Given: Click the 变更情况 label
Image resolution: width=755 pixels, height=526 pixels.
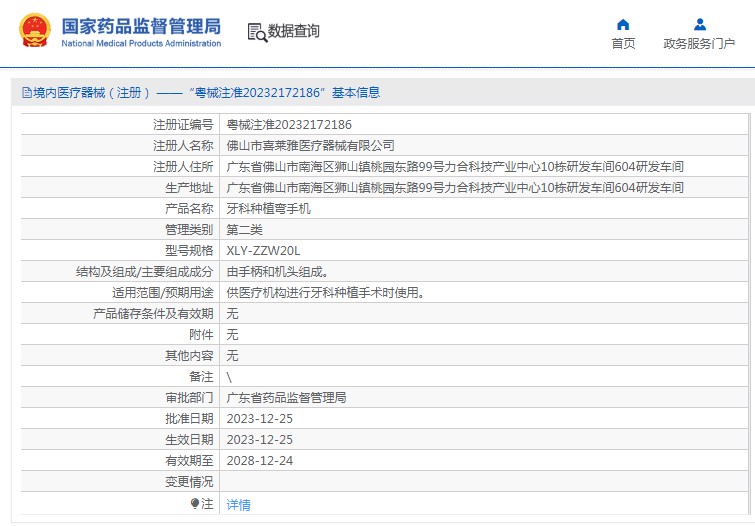Looking at the screenshot, I should tap(189, 482).
